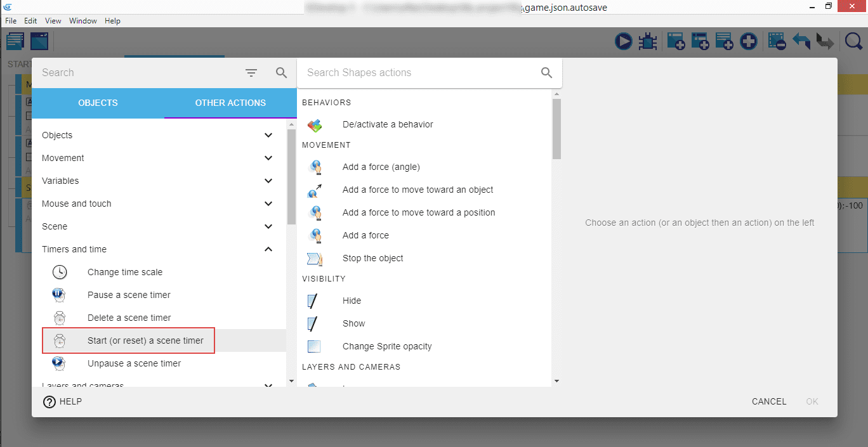Expand the Variables category
Viewport: 868px width, 447px height.
point(268,181)
